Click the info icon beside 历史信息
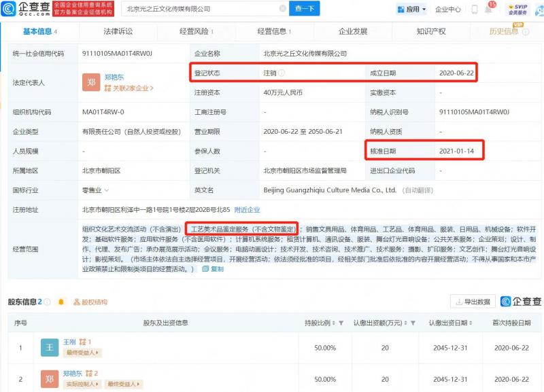The height and width of the screenshot is (392, 544). [x=526, y=32]
